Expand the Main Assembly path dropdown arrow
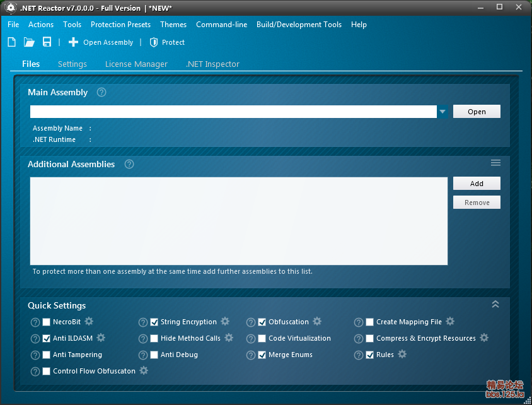This screenshot has height=405, width=532. click(442, 112)
